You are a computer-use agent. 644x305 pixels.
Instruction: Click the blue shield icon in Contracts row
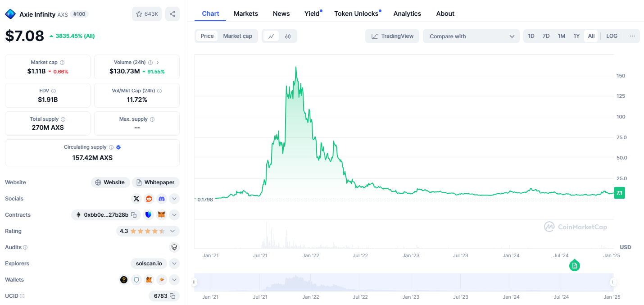149,215
